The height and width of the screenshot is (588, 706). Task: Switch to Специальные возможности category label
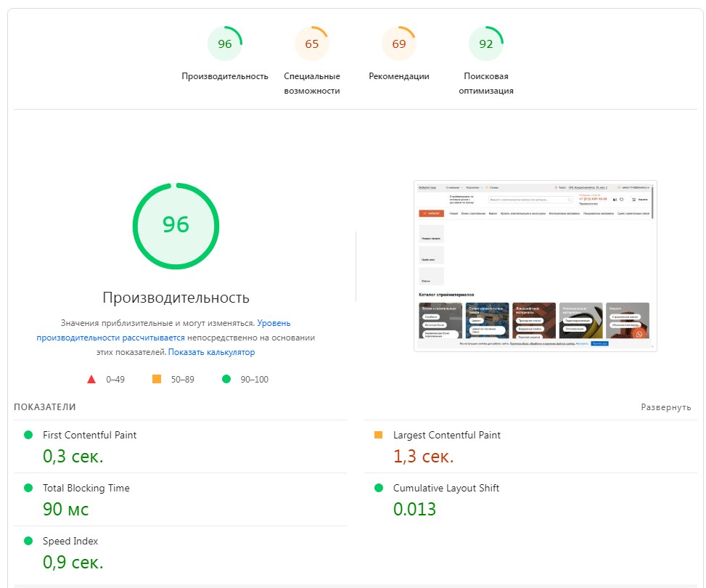pyautogui.click(x=312, y=83)
